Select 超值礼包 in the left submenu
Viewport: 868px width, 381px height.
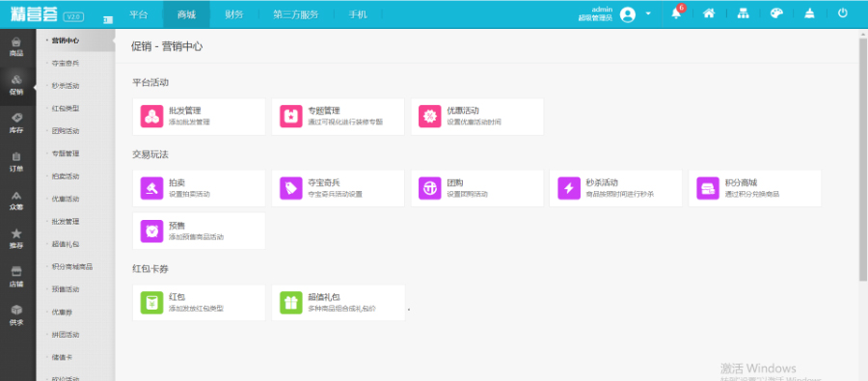coord(66,244)
